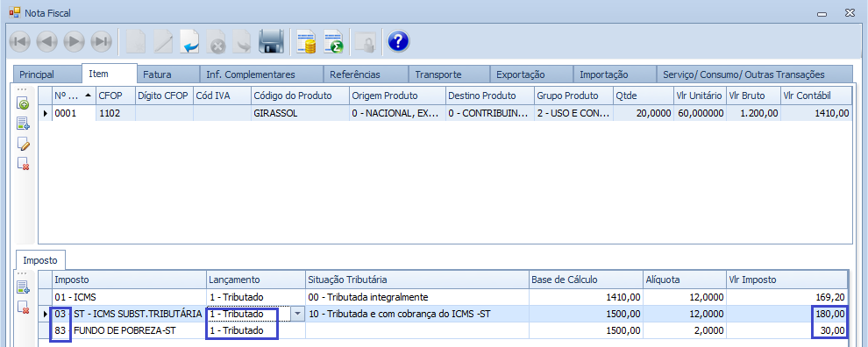Select the ST - ICMS SUBST.TRIBUTÁRIA tax cell

(130, 315)
